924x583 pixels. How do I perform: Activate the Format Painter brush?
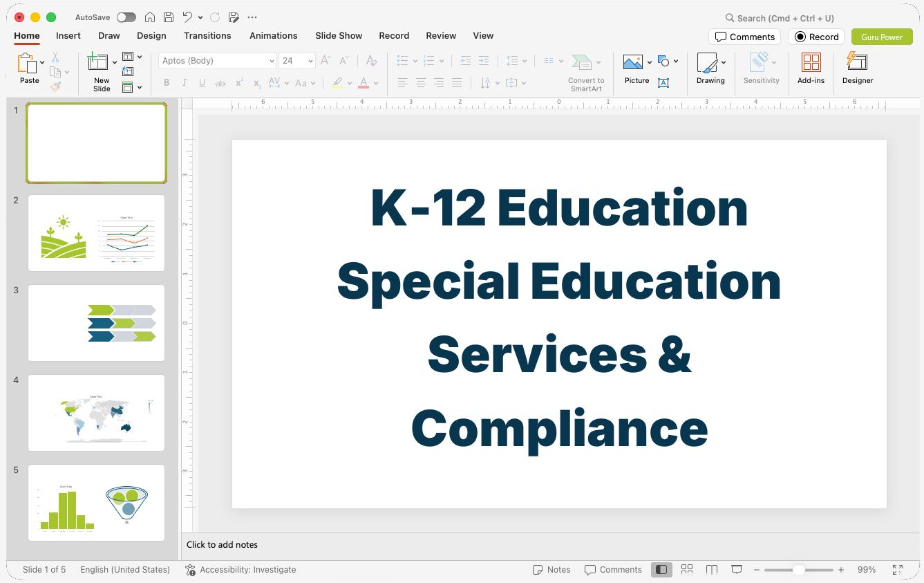55,86
